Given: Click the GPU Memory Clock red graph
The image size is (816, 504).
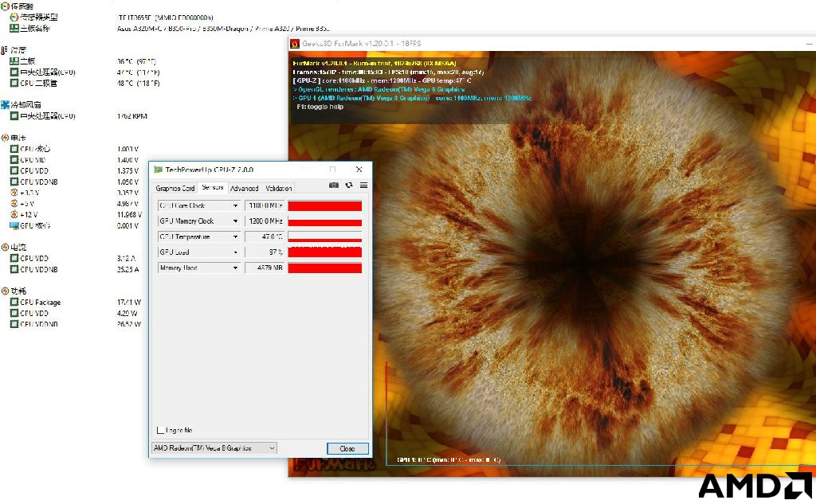Looking at the screenshot, I should tap(325, 221).
